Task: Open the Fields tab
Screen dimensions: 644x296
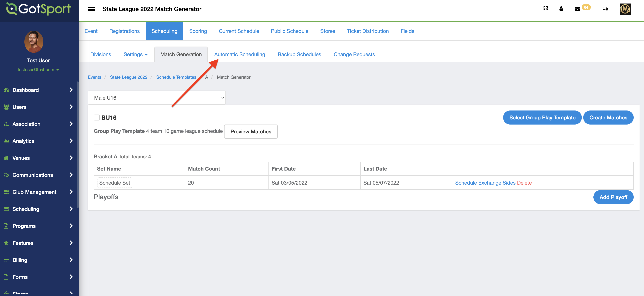Action: (407, 31)
